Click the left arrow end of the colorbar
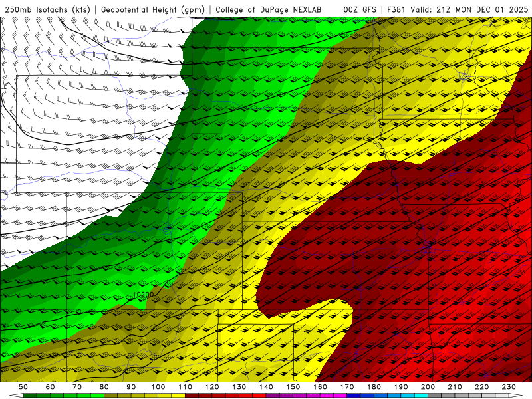 click(x=16, y=396)
